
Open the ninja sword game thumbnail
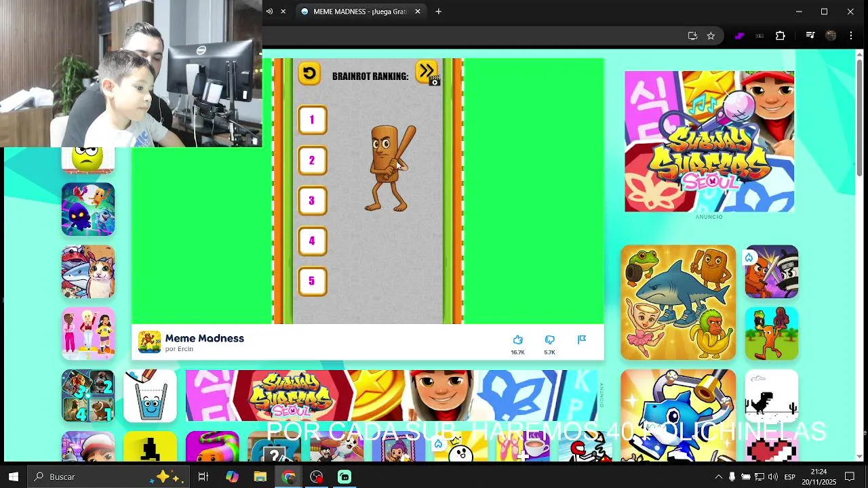click(772, 271)
